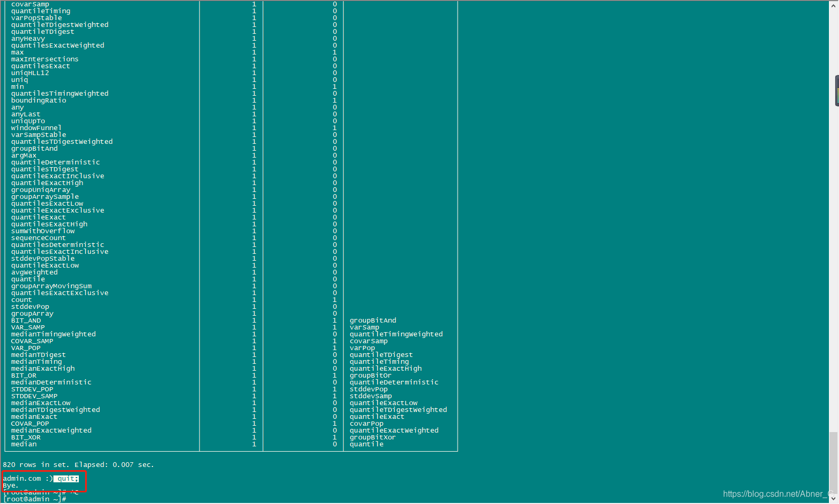The width and height of the screenshot is (839, 504).
Task: Select the 'VAR_POP' alias row
Action: [x=26, y=348]
